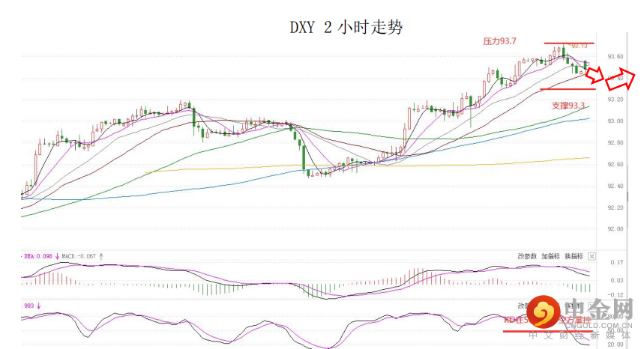The image size is (644, 349).
Task: Click the 93.60 price axis label
Action: coord(616,57)
